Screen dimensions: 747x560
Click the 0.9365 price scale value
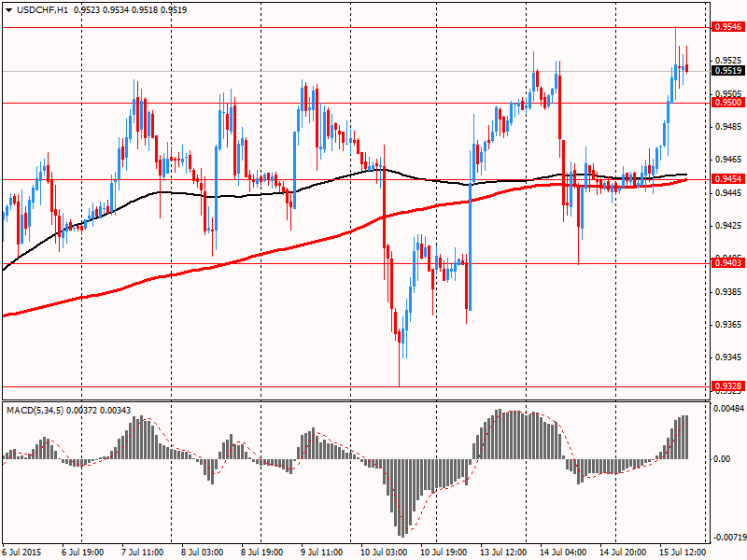729,324
